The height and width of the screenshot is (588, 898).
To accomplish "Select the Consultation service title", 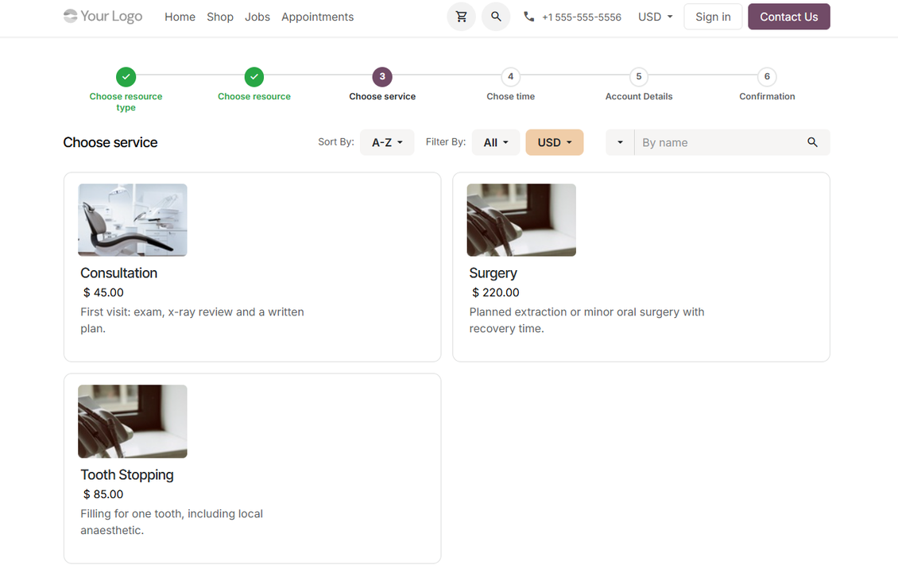I will [118, 273].
